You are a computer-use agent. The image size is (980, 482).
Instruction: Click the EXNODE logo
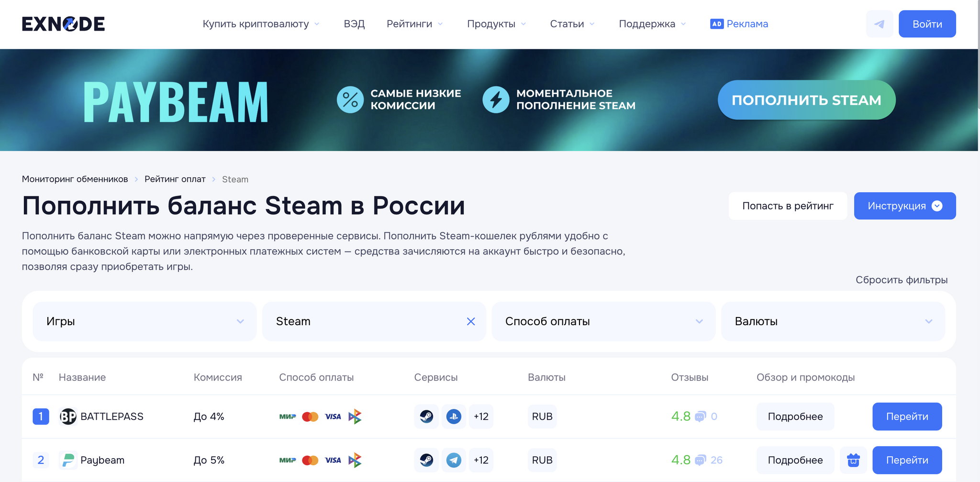pyautogui.click(x=63, y=24)
